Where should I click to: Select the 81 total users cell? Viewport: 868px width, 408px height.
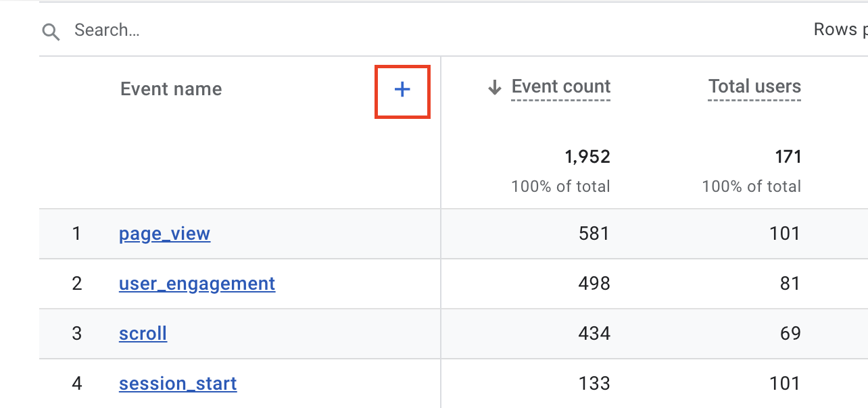[790, 284]
